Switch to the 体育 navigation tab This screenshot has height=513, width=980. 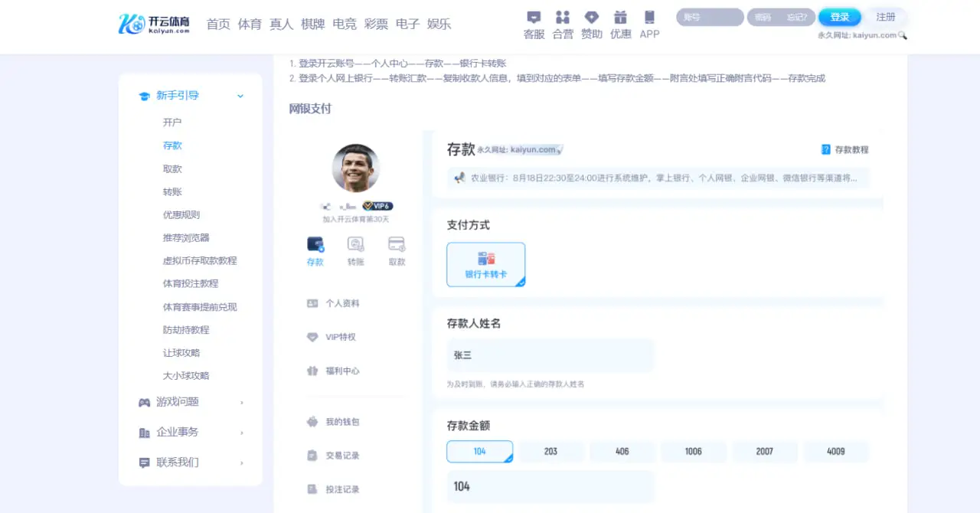click(250, 24)
